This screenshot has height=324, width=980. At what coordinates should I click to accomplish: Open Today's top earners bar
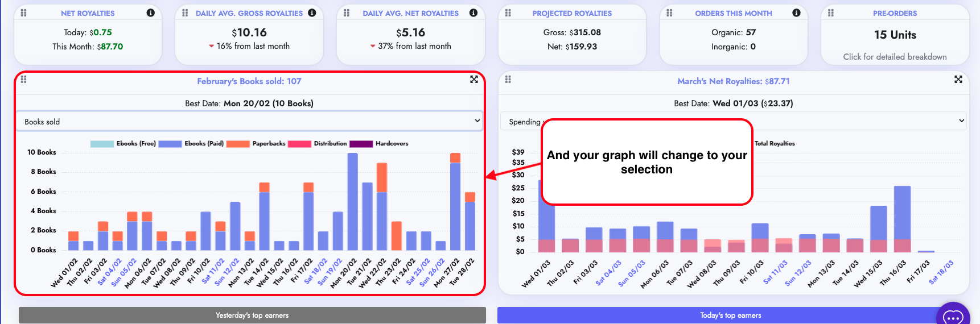tap(730, 315)
